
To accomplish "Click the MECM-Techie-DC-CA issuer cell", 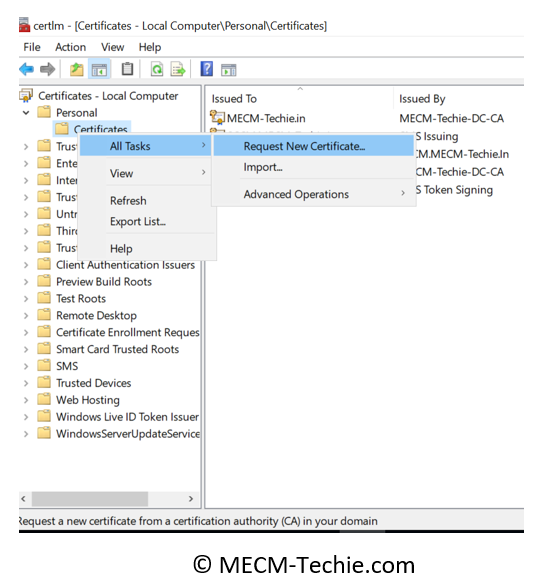I will 451,118.
